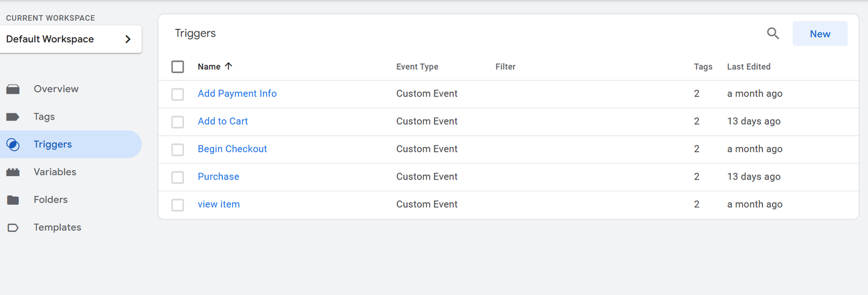
Task: Expand the Default Workspace chevron
Action: pos(128,39)
